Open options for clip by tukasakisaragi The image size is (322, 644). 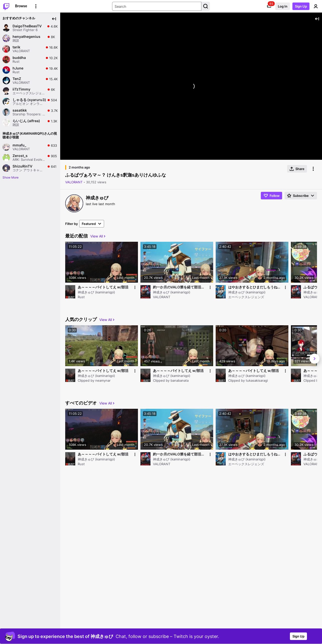285,371
